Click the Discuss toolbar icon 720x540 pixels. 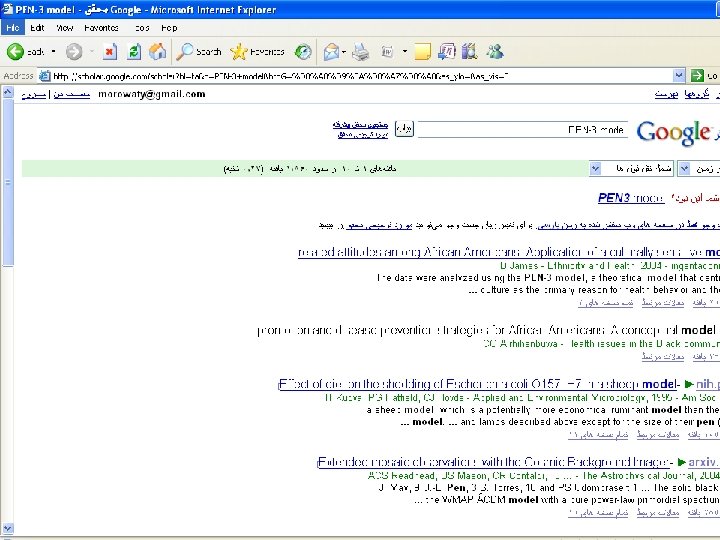pyautogui.click(x=446, y=51)
